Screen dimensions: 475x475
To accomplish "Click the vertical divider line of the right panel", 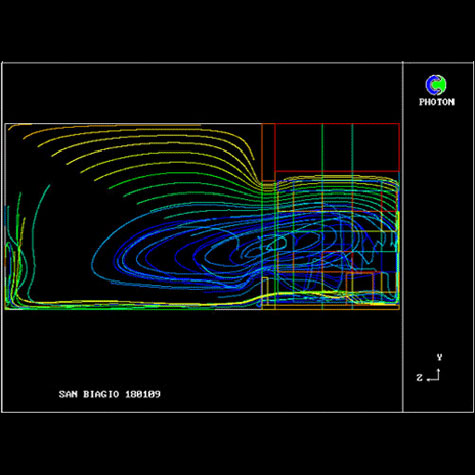I will tap(403, 237).
